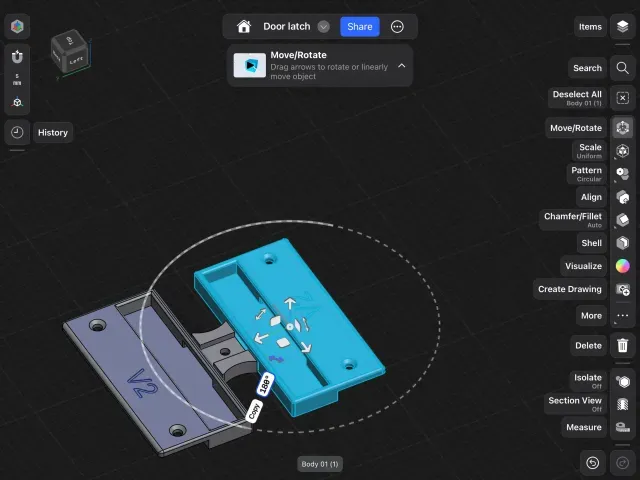Click the orientation view cube
The image size is (640, 480).
(70, 52)
